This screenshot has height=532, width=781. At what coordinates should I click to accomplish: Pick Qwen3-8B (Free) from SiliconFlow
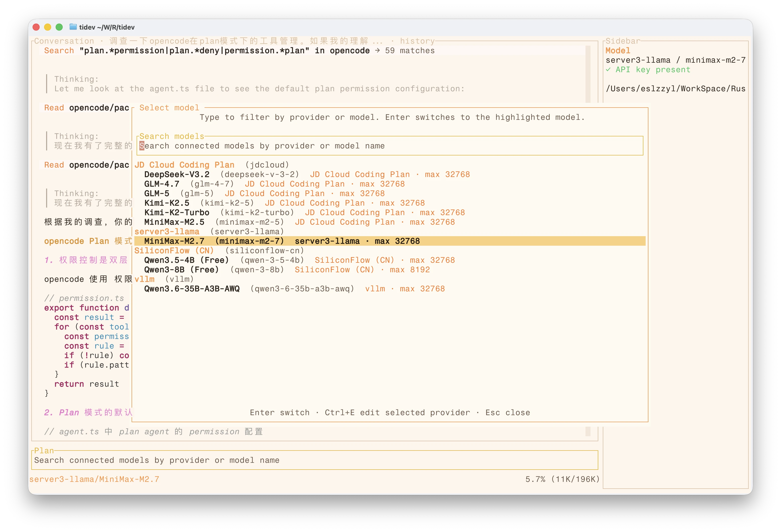coord(181,270)
